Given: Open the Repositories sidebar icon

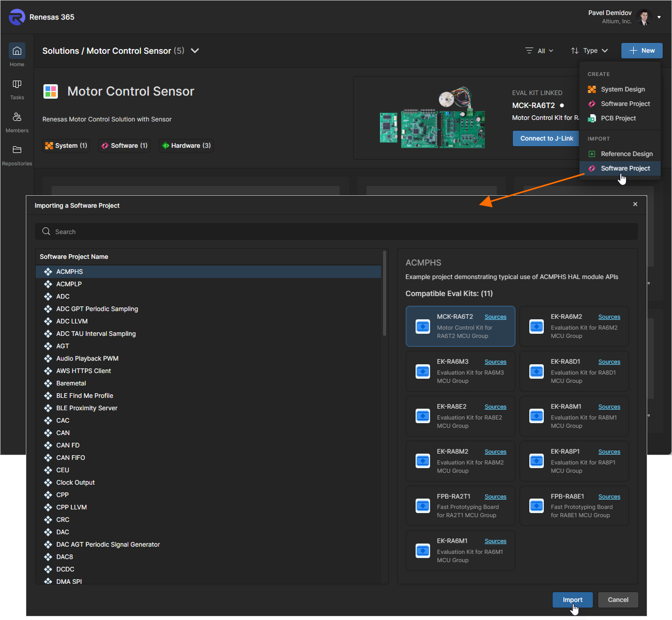Looking at the screenshot, I should coord(17,150).
